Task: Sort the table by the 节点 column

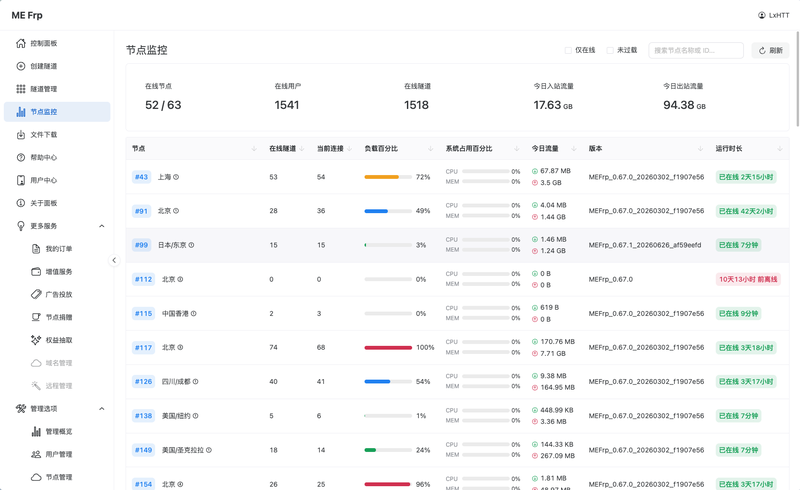Action: pyautogui.click(x=254, y=149)
